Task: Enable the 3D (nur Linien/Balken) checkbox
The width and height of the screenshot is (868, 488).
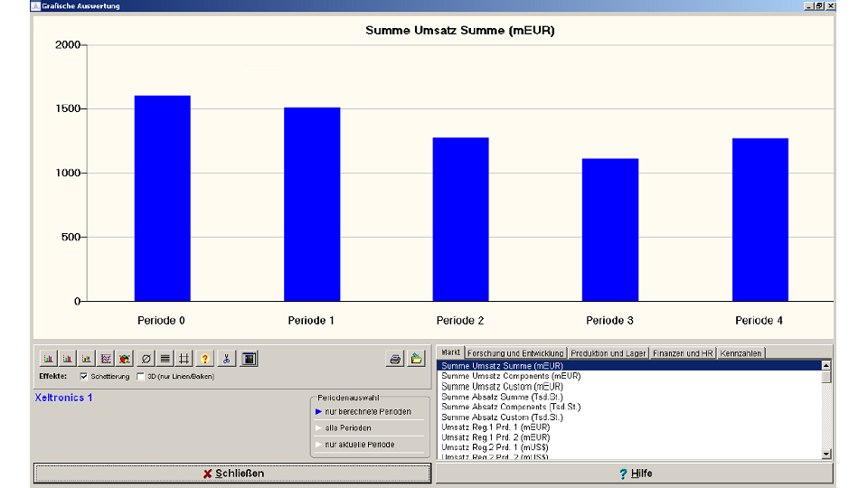Action: (141, 376)
